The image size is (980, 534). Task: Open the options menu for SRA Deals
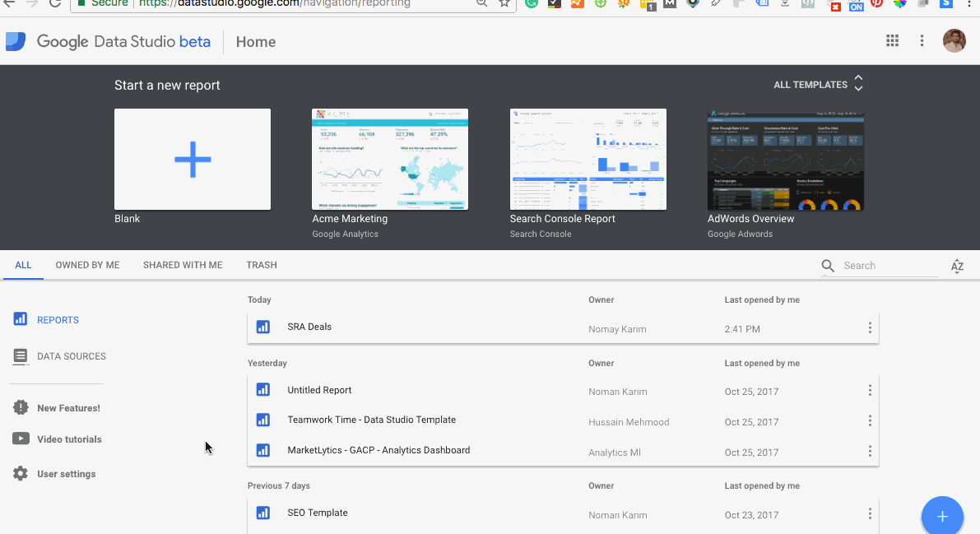(870, 327)
